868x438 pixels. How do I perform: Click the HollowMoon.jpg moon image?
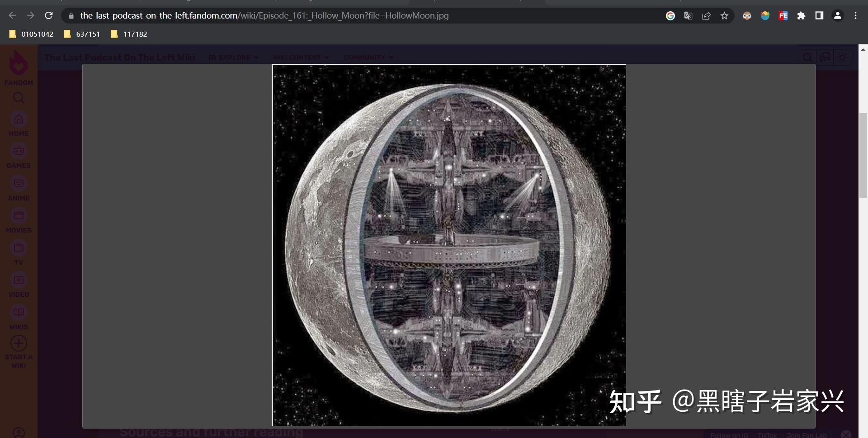[x=449, y=244]
